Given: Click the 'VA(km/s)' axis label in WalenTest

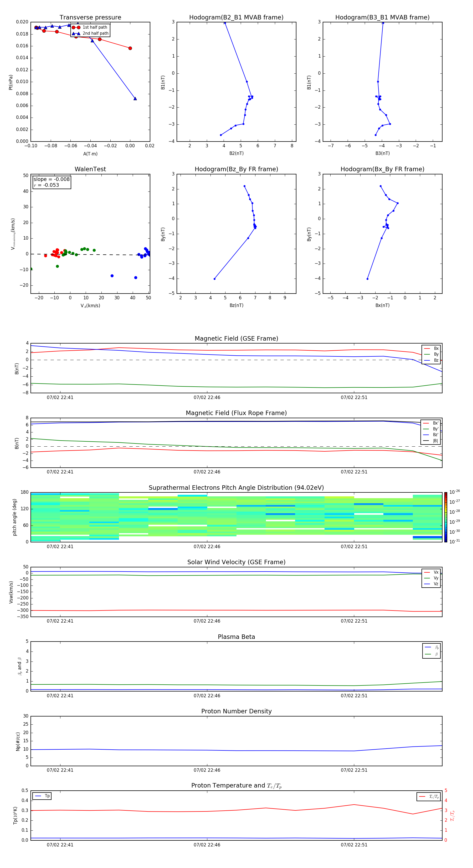Looking at the screenshot, I should (x=90, y=306).
